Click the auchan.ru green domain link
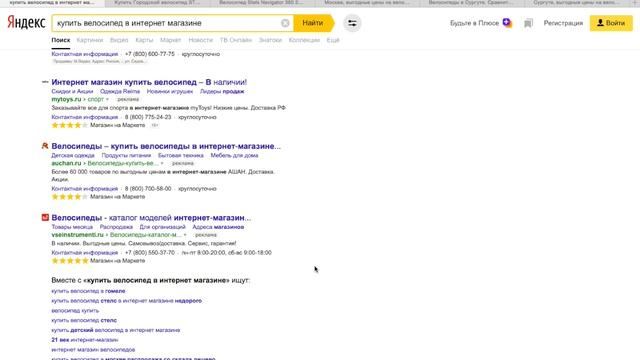Screen dimensions: 640x360 (x=66, y=163)
